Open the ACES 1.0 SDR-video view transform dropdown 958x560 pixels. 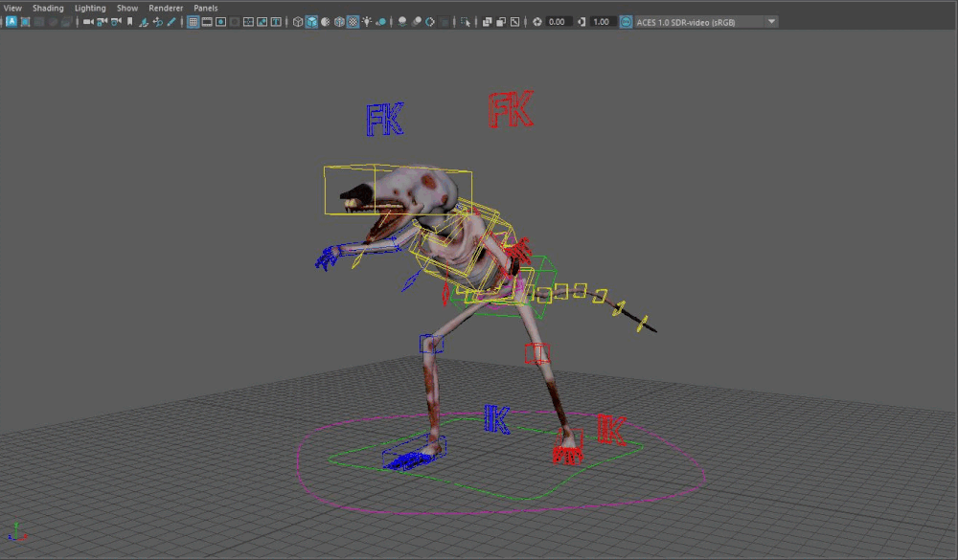(x=706, y=22)
